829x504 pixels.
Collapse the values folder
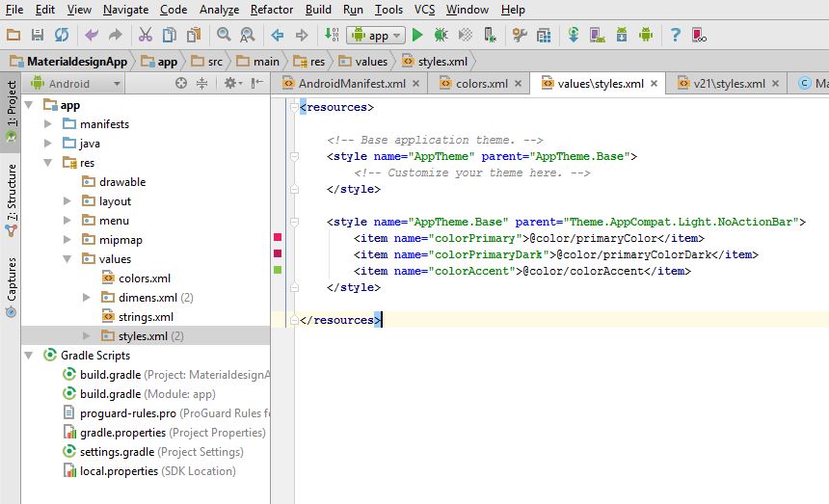point(67,259)
